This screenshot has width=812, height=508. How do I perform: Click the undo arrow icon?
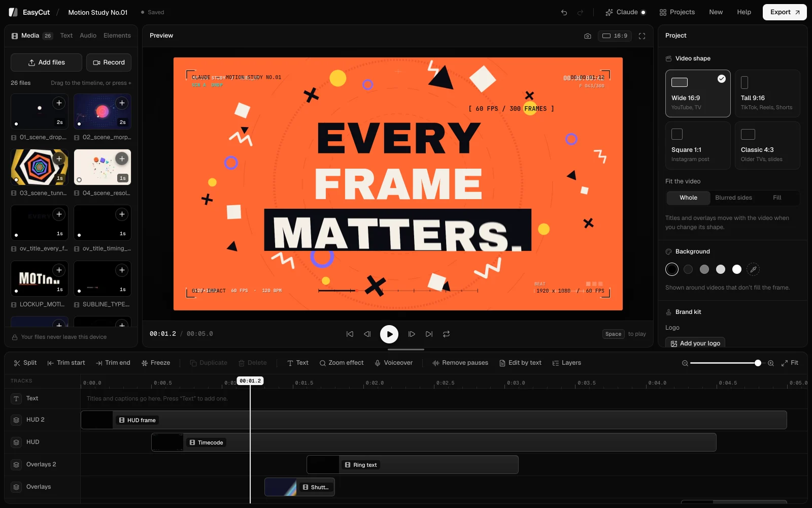tap(564, 12)
